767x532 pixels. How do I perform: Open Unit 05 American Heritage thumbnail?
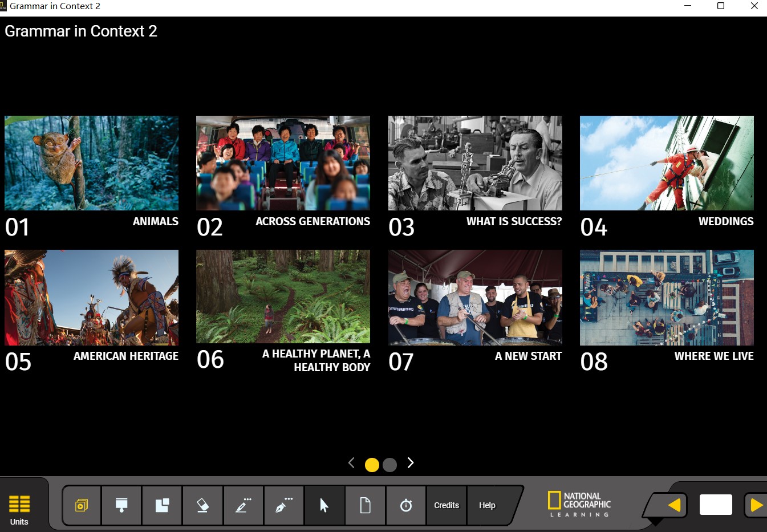click(91, 298)
